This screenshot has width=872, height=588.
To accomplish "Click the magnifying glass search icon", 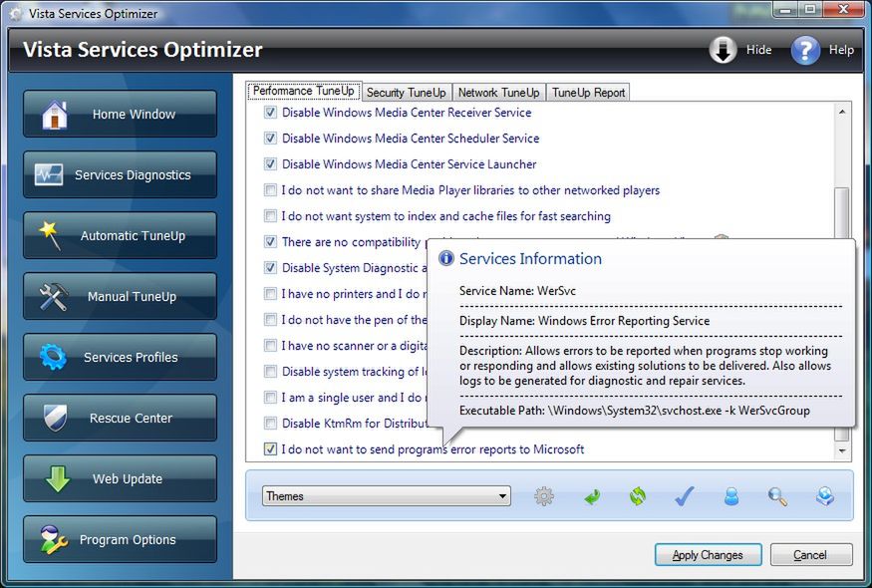I will 777,496.
